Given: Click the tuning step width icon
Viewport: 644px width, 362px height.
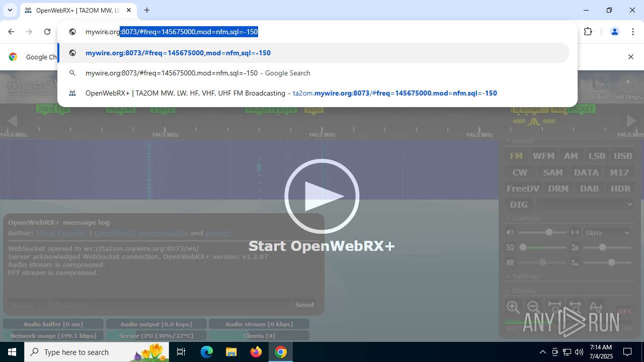Looking at the screenshot, I should 575,232.
